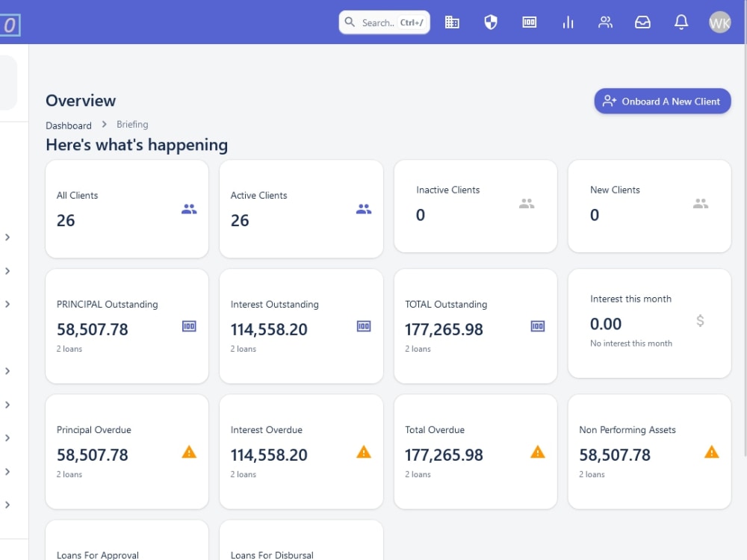Image resolution: width=747 pixels, height=560 pixels.
Task: Click the warning triangle on Principal Overdue card
Action: click(188, 451)
